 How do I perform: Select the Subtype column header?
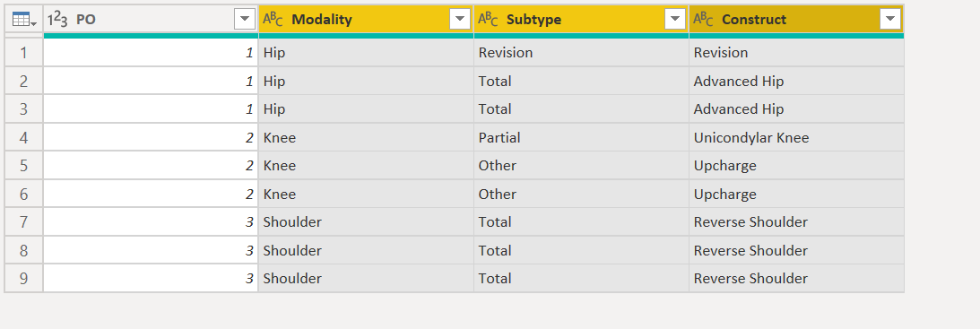tap(581, 20)
